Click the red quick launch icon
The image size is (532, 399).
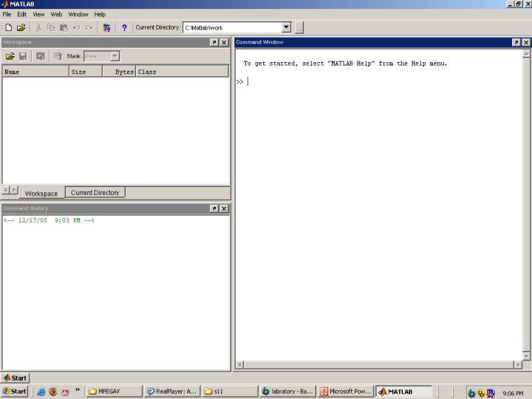pos(65,392)
